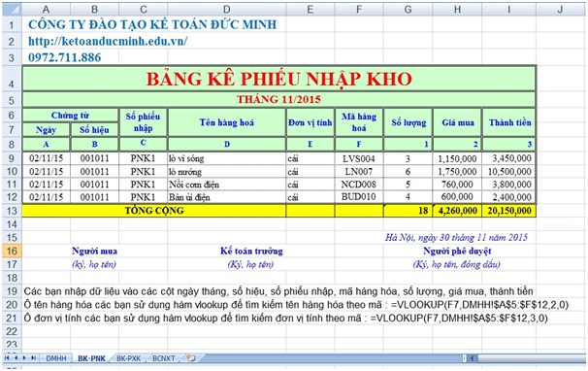The image size is (588, 371).
Task: Click the tab split handle beside scrollbar
Action: 464,358
